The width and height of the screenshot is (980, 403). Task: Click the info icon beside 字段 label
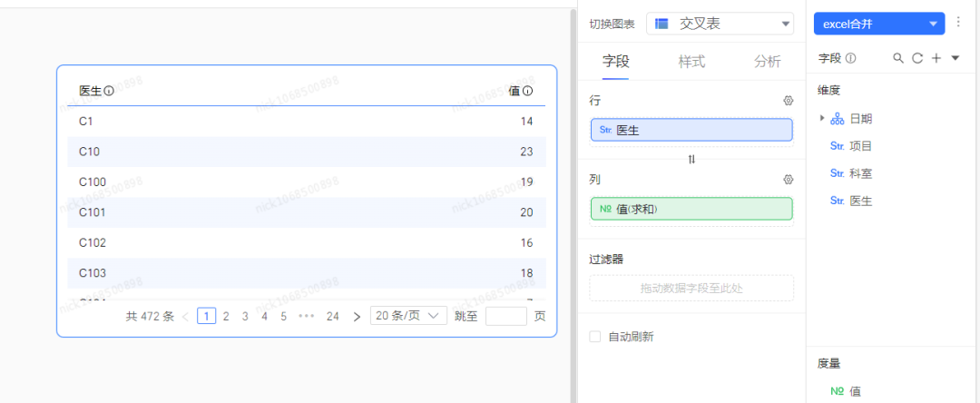coord(850,58)
